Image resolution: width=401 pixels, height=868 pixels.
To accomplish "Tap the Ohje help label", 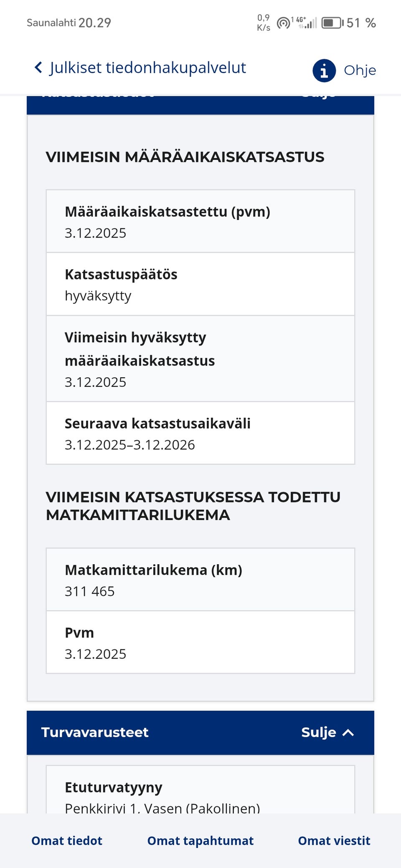I will point(359,70).
